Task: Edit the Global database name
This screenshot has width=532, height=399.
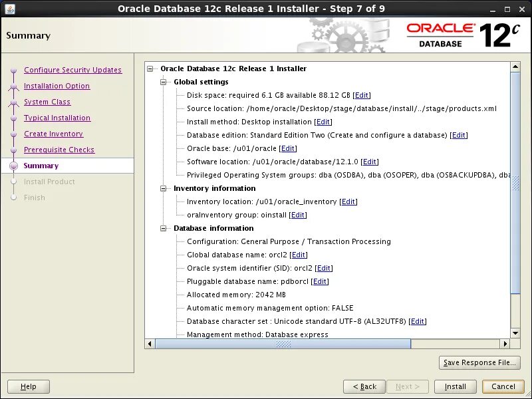Action: point(299,255)
